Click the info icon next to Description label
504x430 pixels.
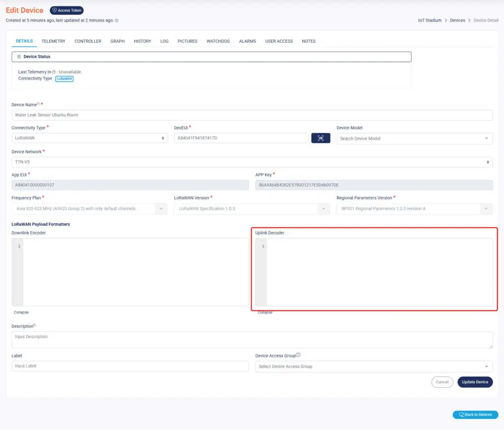click(x=34, y=325)
